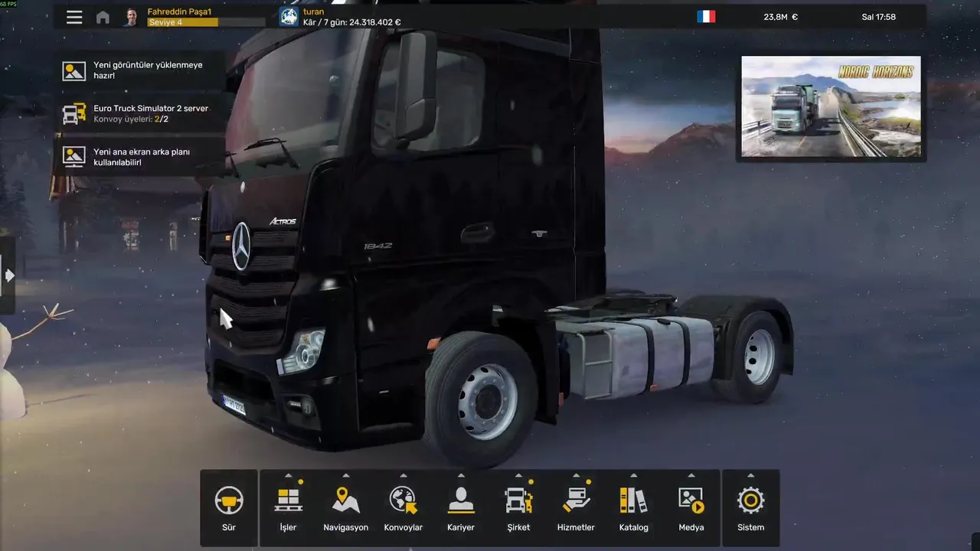Open the Medya media menu
980x551 pixels.
[691, 508]
